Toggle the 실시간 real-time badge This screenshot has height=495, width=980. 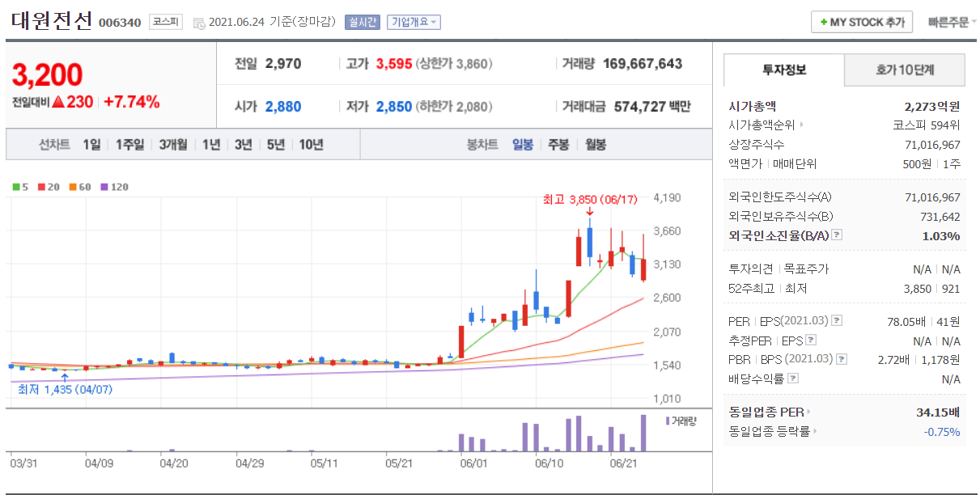[362, 22]
